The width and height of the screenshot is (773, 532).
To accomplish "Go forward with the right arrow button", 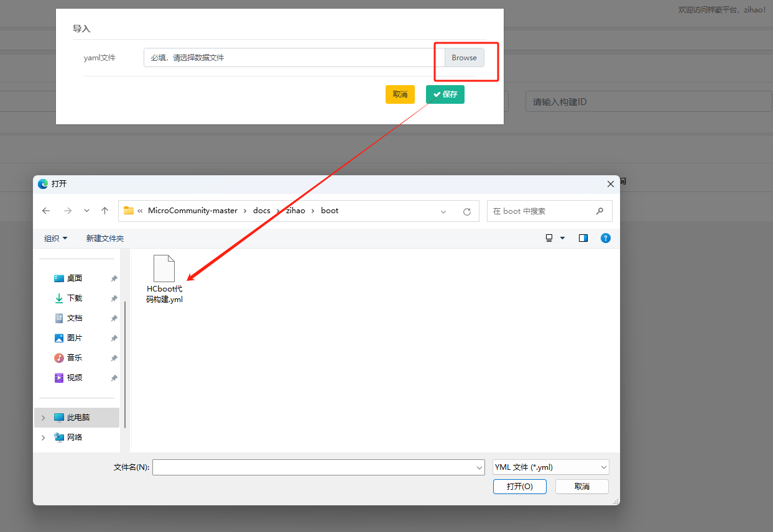I will (67, 211).
